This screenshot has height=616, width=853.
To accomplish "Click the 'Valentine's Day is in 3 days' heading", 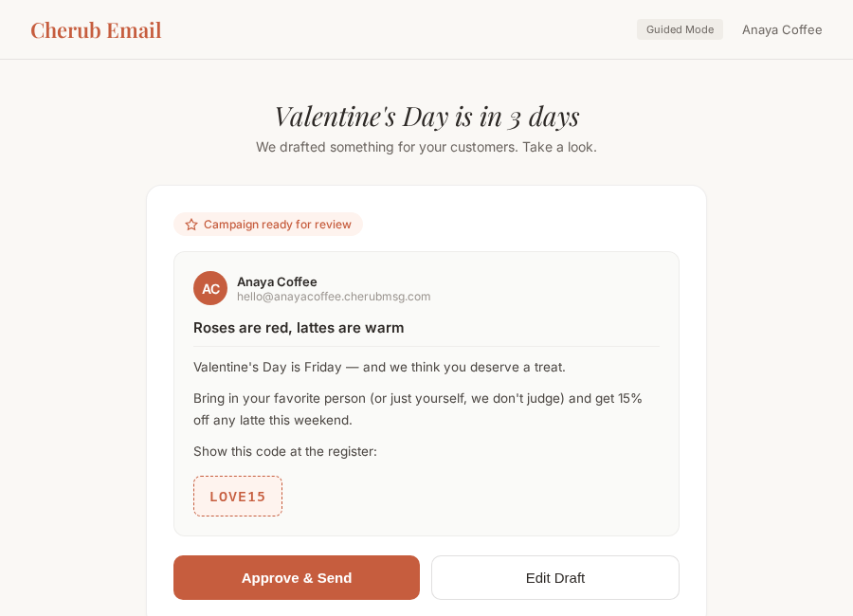I will (x=426, y=116).
